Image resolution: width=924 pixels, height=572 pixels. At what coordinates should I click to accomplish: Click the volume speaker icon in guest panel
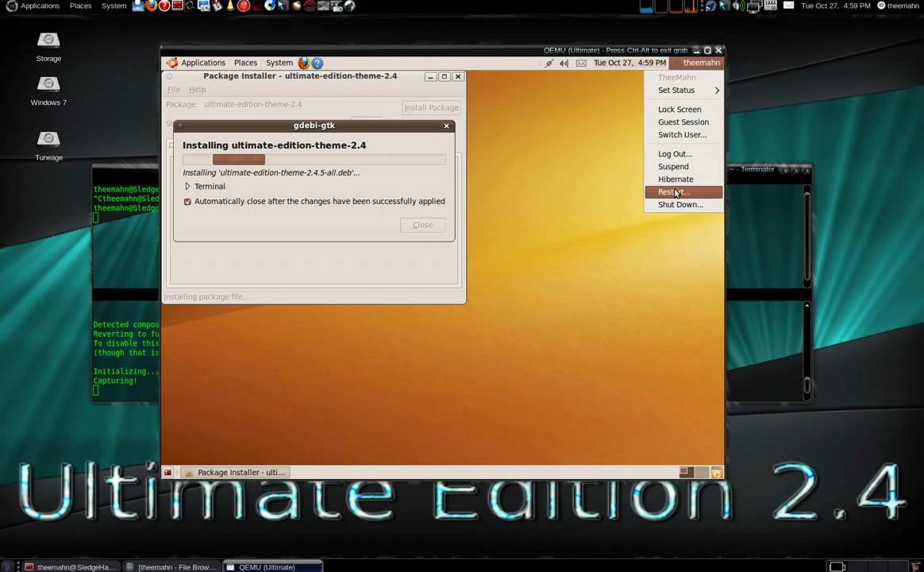[564, 63]
